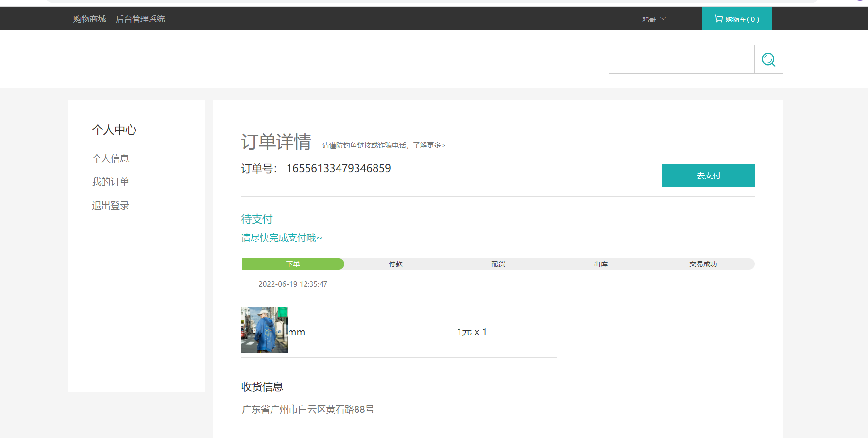Click the 下单 progress step
Viewport: 868px width, 438px height.
click(x=293, y=264)
